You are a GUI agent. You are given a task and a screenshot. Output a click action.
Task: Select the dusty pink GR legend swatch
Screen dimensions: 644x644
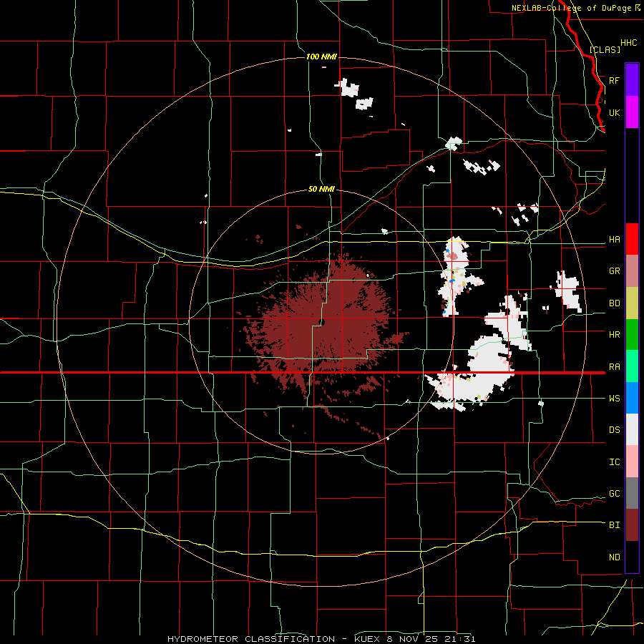pos(632,270)
